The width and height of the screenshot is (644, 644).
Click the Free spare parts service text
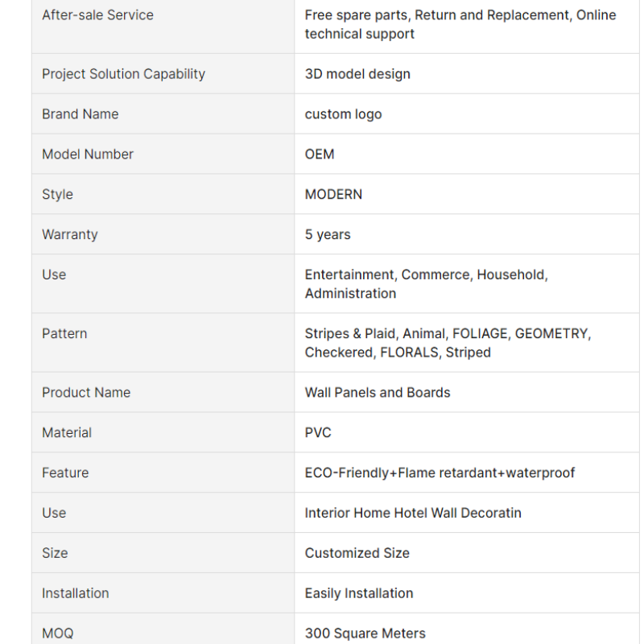point(357,15)
